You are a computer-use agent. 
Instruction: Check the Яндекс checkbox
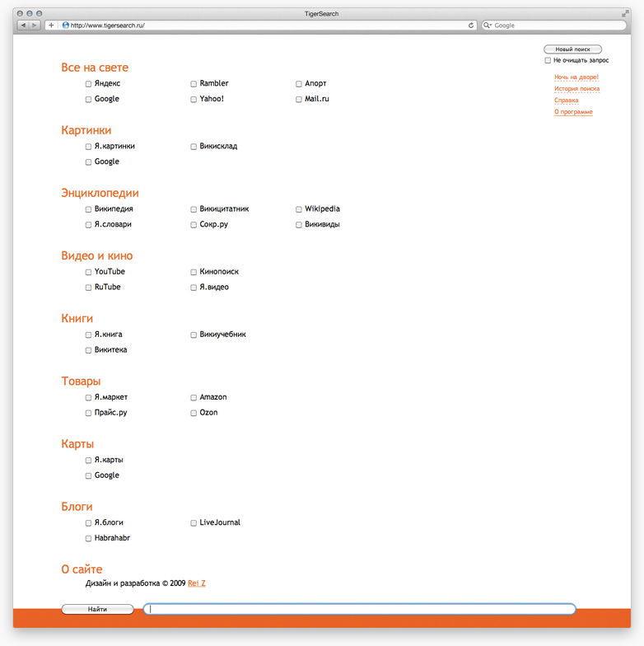88,84
